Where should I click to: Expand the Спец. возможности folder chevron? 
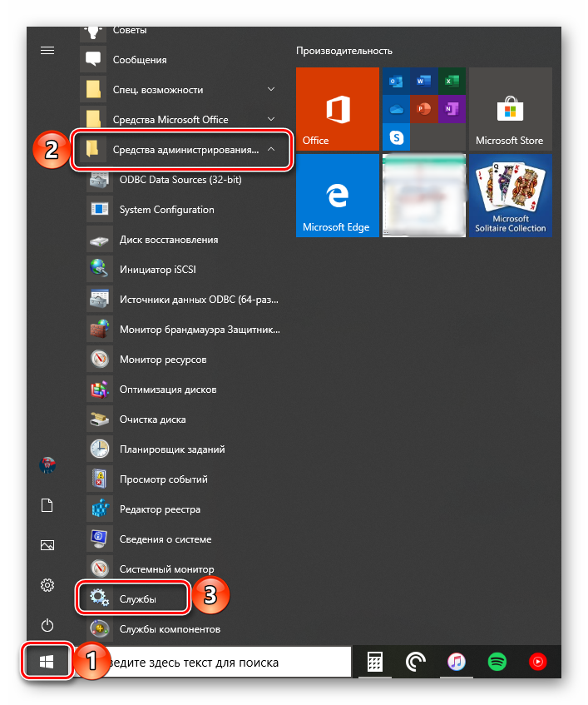point(271,89)
